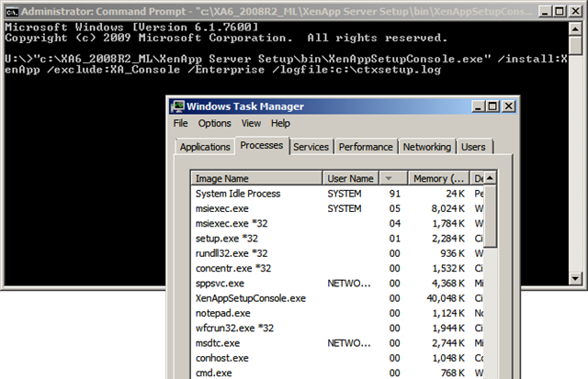Sort processes by Image Name column

tap(257, 178)
